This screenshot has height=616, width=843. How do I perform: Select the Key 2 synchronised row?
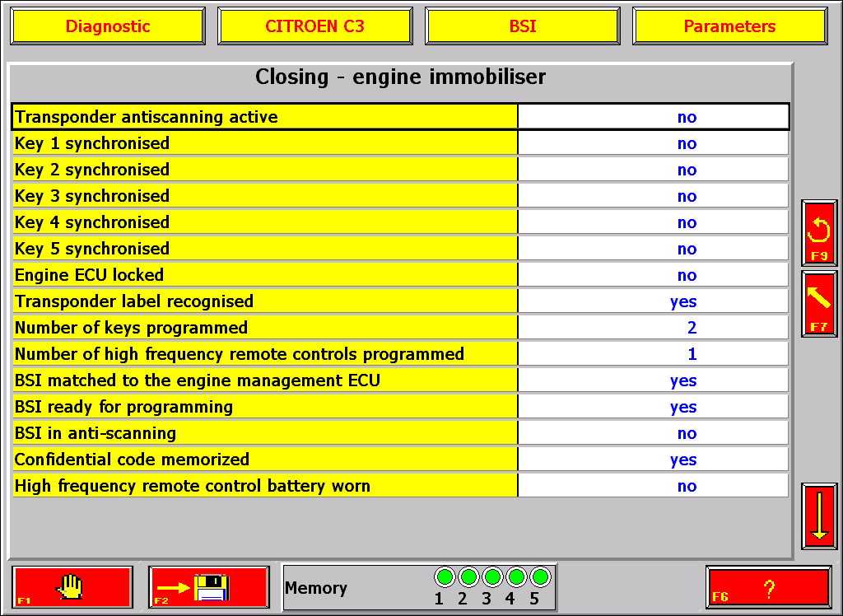(x=401, y=170)
